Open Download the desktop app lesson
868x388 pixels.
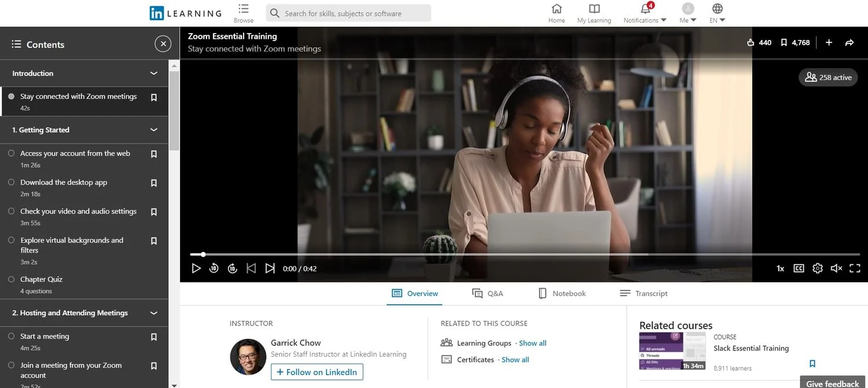pos(64,182)
